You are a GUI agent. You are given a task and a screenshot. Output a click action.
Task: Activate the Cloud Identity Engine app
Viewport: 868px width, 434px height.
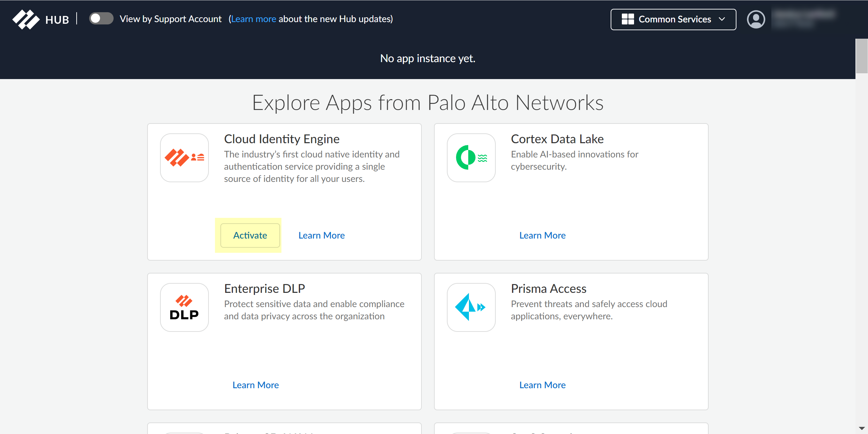pos(250,235)
